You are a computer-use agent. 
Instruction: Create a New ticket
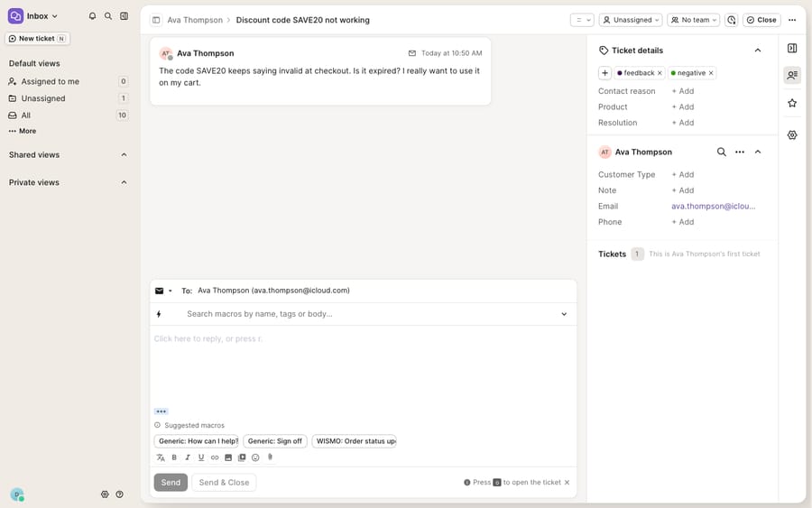(x=37, y=38)
